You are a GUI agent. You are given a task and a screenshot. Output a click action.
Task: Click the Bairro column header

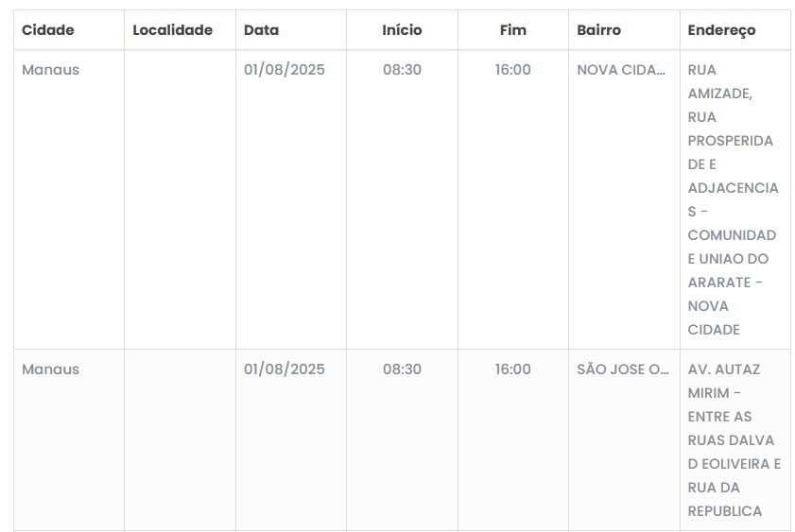click(x=599, y=30)
